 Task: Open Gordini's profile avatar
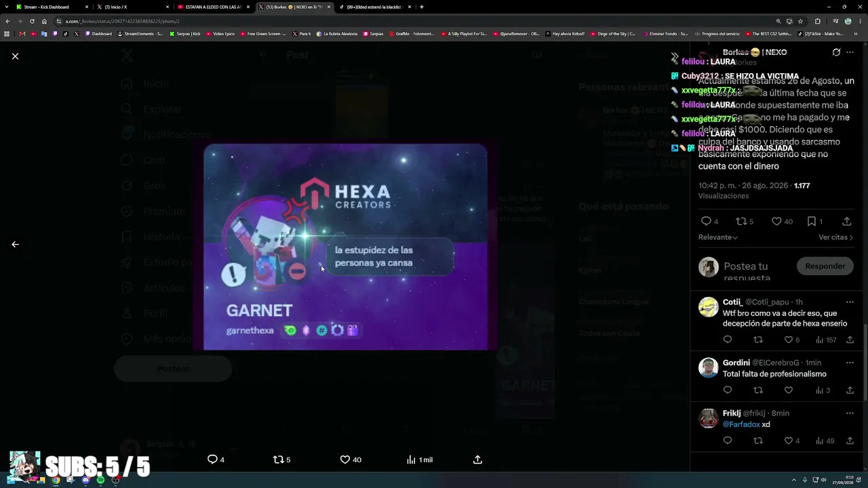[709, 367]
